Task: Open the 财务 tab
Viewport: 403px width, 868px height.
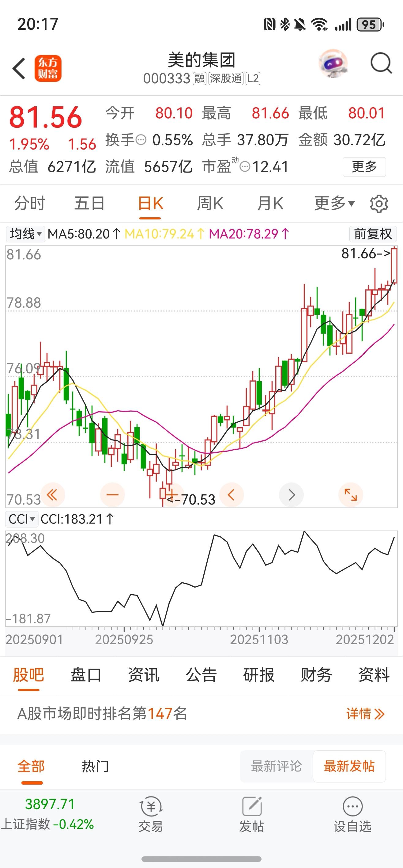Action: [316, 675]
